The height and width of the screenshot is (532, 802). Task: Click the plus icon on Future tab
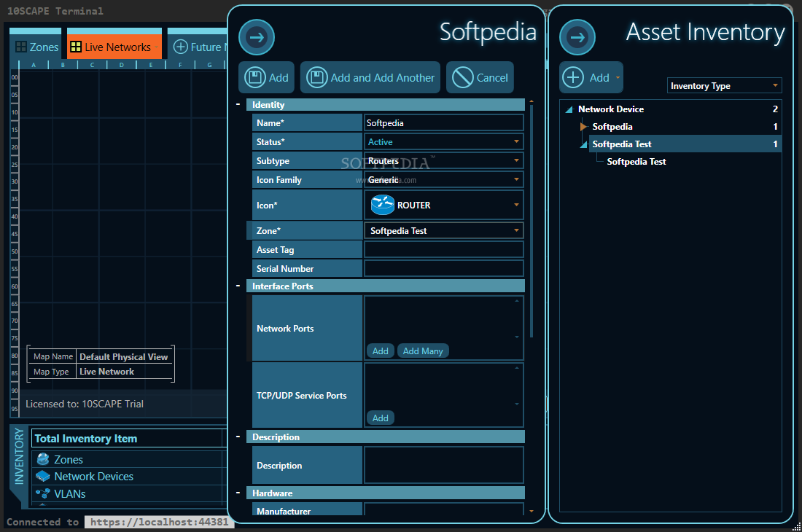[x=181, y=47]
